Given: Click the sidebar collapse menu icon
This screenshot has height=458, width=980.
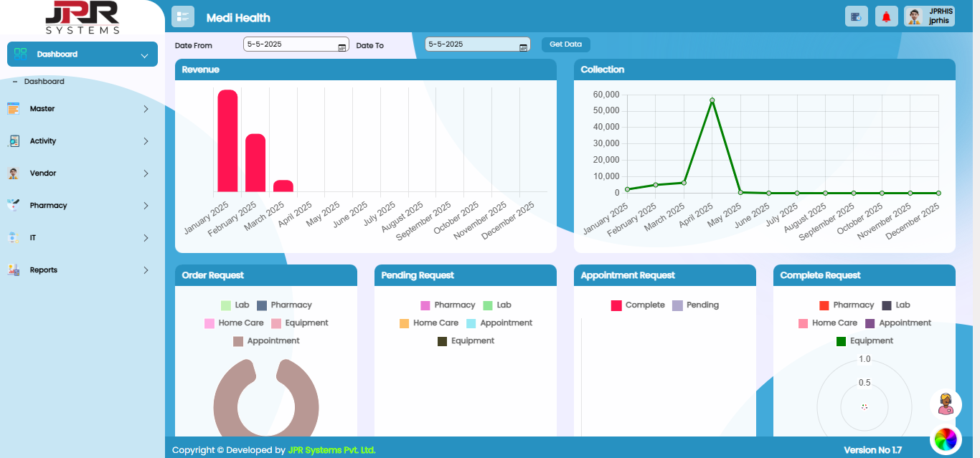Looking at the screenshot, I should [x=182, y=16].
